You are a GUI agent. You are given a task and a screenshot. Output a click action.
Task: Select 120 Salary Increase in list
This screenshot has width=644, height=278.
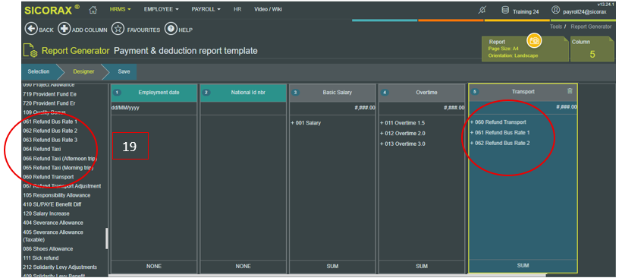point(46,213)
